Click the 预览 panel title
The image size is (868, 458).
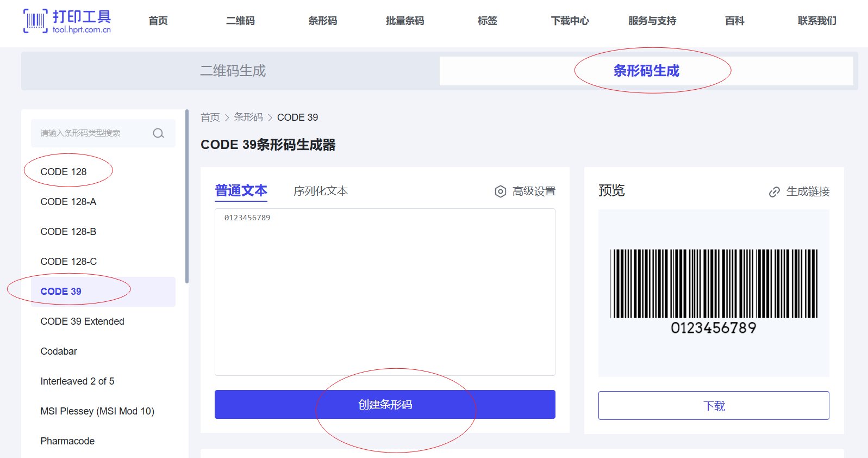pos(611,190)
